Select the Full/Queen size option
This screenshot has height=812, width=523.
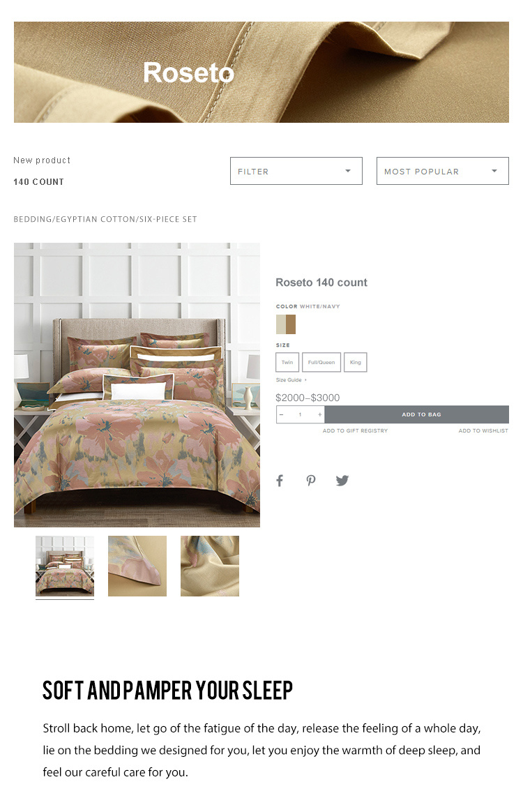pyautogui.click(x=321, y=363)
